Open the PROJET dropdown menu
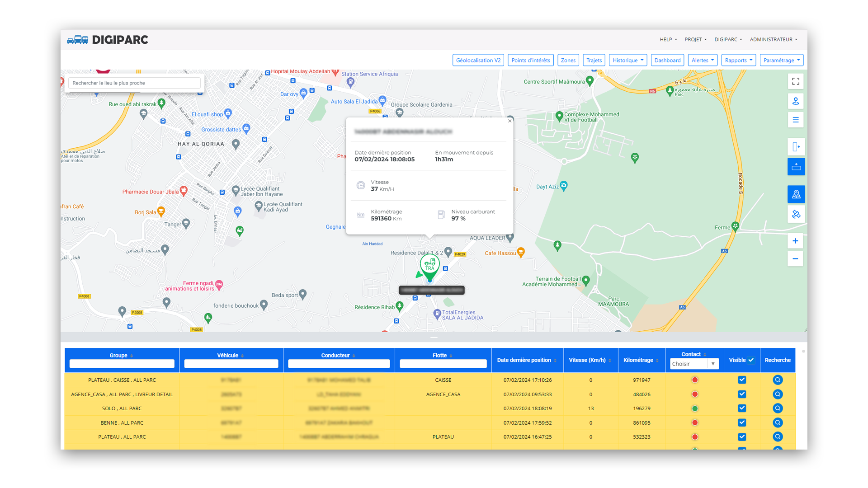This screenshot has height=488, width=868. coord(695,40)
